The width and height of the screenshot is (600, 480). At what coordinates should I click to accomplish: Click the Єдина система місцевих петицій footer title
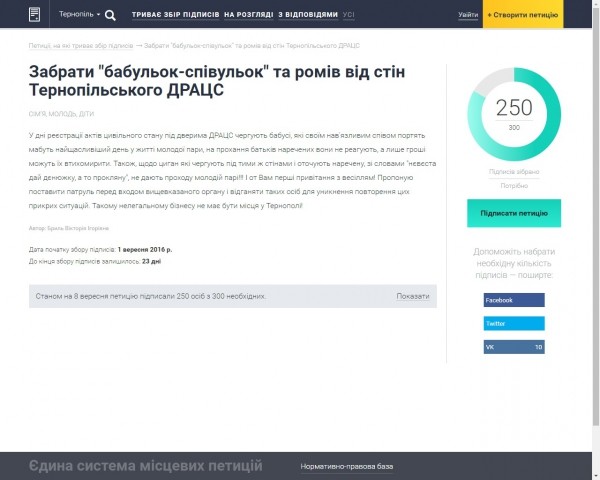146,466
